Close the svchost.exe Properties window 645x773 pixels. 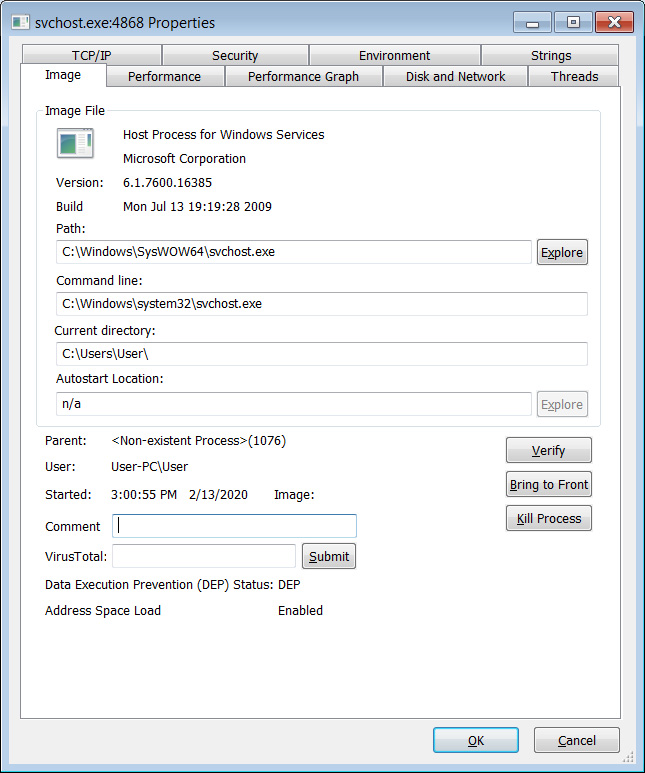pyautogui.click(x=614, y=23)
